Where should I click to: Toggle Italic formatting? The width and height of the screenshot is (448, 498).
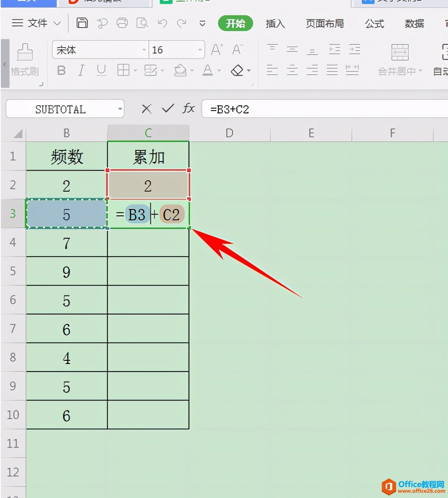[81, 70]
